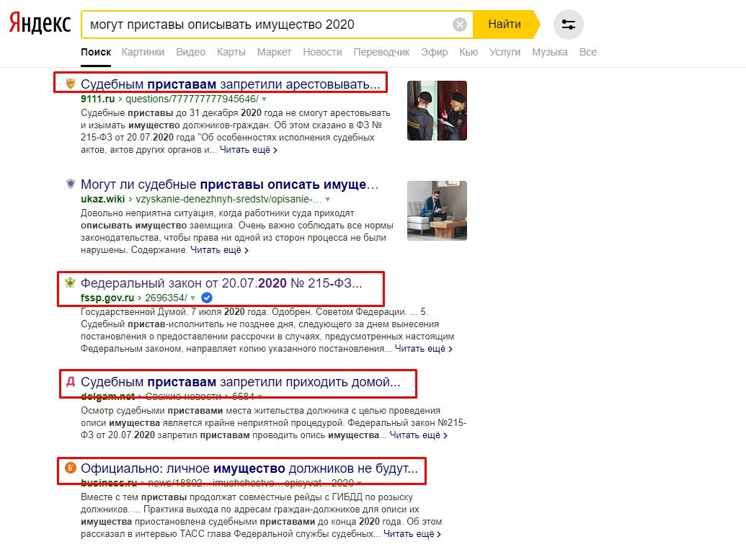
Task: Open result 'Судебным приставам запретили приходить домой...'
Action: point(241,381)
